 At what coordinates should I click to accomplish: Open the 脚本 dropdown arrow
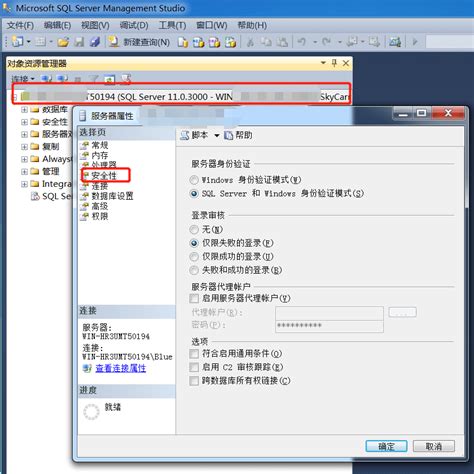coord(217,135)
